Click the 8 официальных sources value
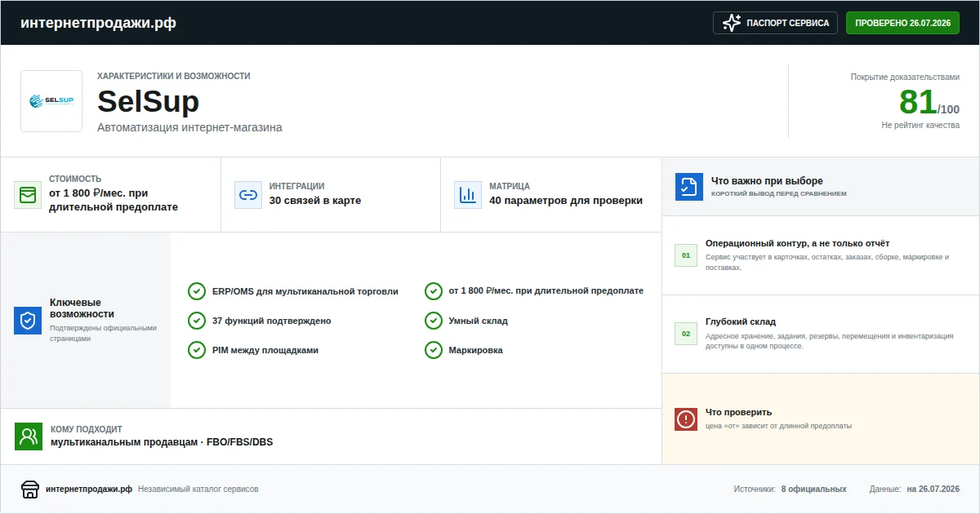Viewport: 980px width, 514px height. point(813,490)
